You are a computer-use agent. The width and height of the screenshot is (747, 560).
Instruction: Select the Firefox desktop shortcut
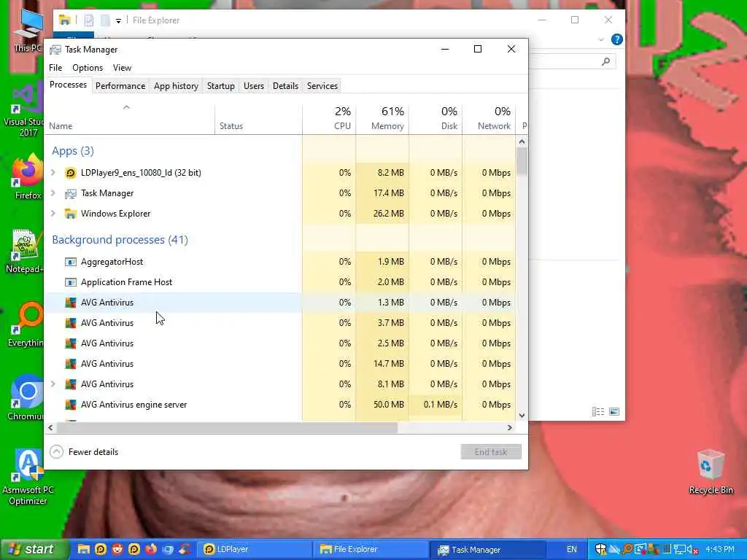tap(28, 177)
